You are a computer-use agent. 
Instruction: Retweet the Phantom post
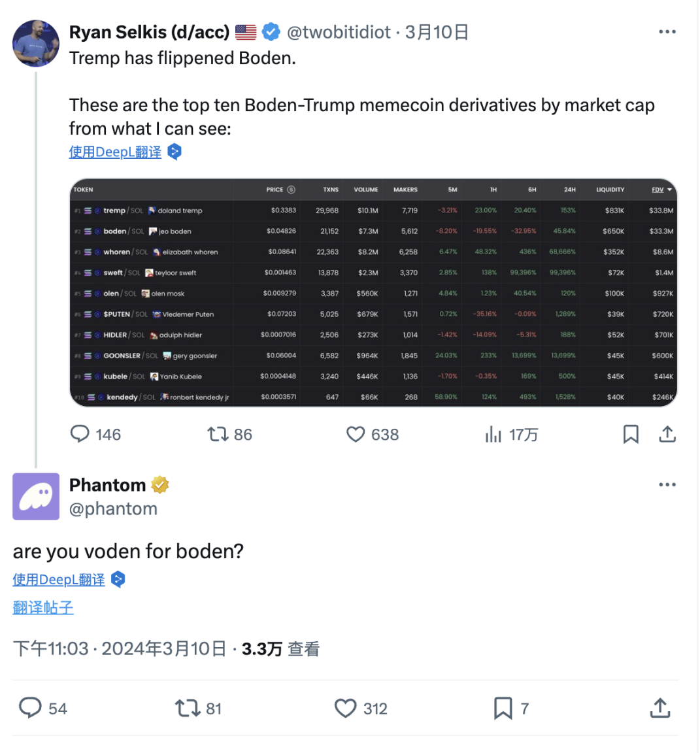[x=198, y=708]
